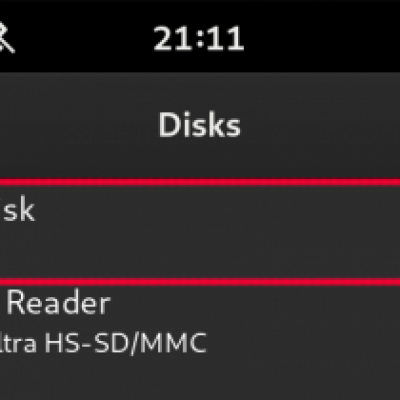Click the "Reader" device name text

coord(58,302)
